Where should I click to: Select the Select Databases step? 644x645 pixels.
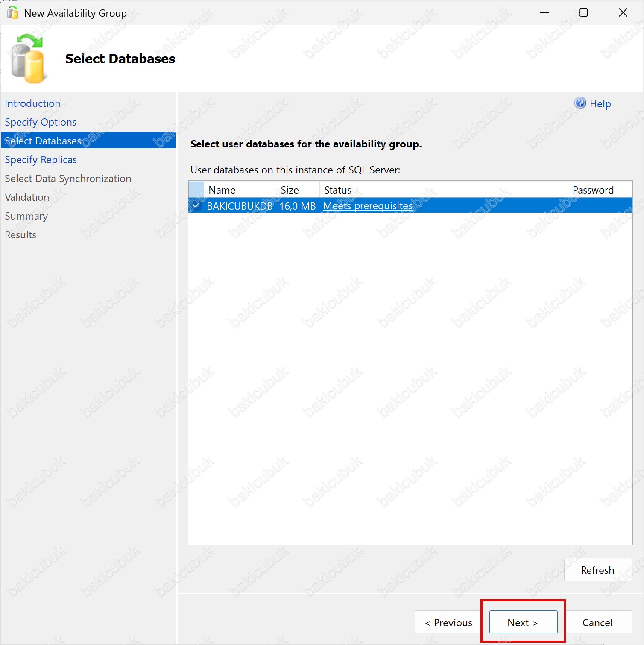(43, 141)
